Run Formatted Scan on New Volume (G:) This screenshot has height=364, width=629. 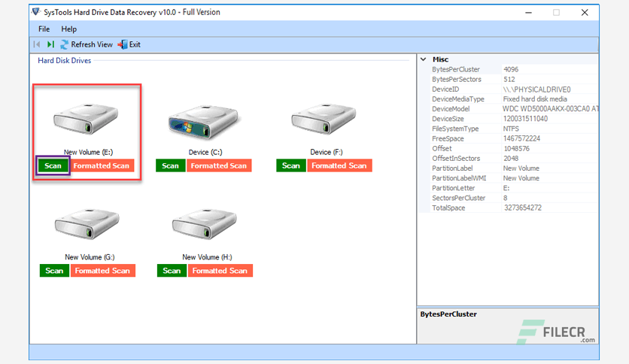coord(102,271)
